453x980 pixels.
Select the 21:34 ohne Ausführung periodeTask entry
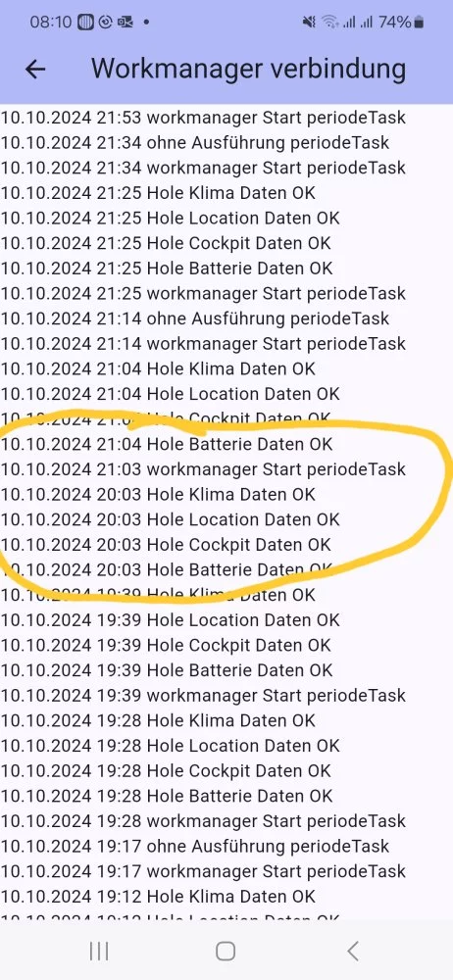pos(195,142)
